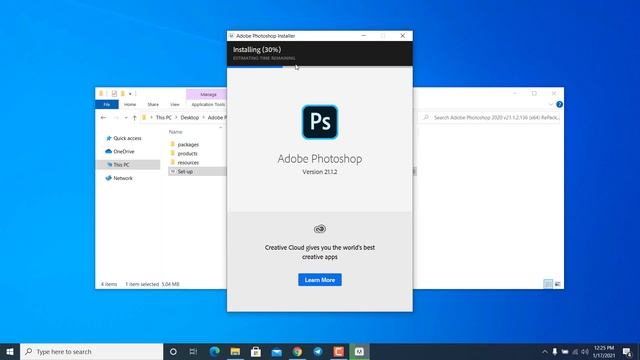Open Telegram from taskbar
640x360 pixels.
click(x=318, y=352)
